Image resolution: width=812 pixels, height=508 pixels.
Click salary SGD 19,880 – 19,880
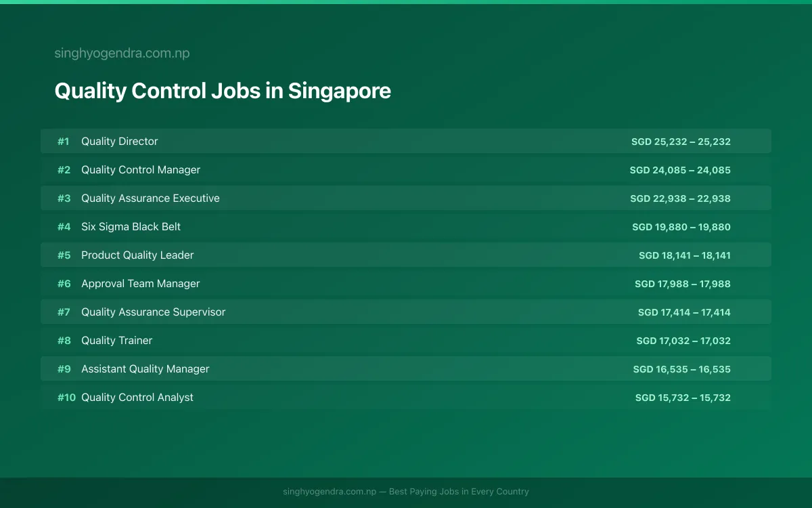(681, 227)
